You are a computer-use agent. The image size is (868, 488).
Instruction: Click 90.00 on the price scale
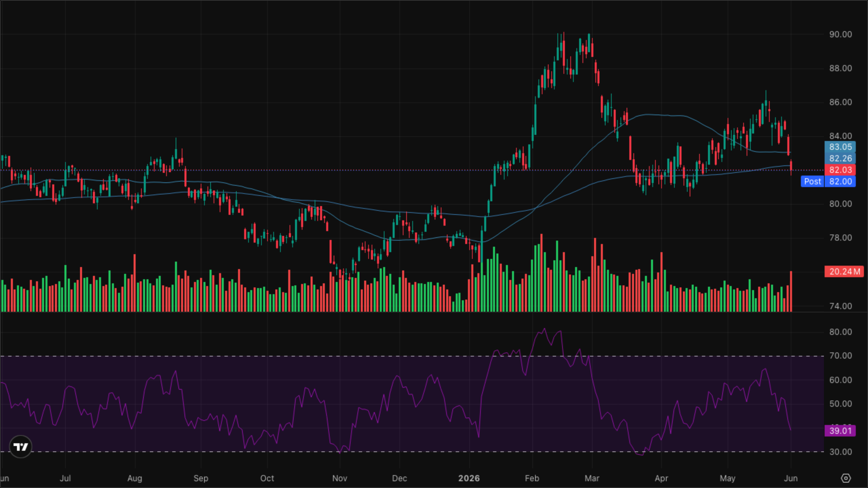[x=841, y=34]
